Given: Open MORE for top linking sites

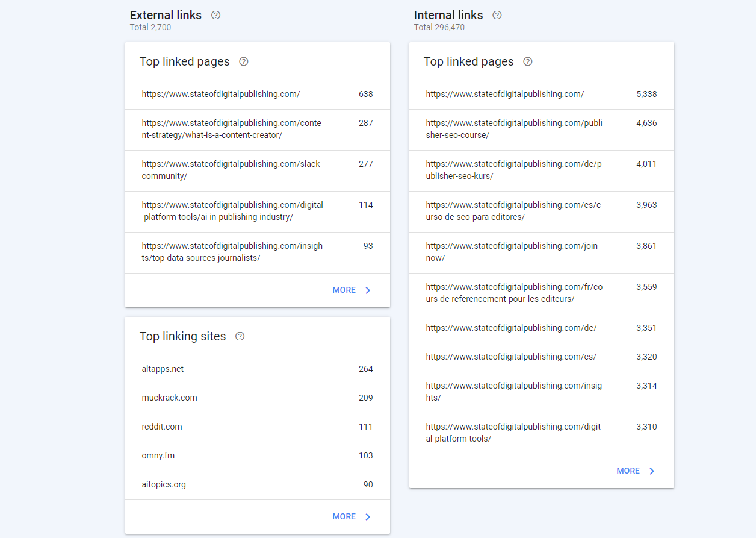Looking at the screenshot, I should tap(344, 517).
